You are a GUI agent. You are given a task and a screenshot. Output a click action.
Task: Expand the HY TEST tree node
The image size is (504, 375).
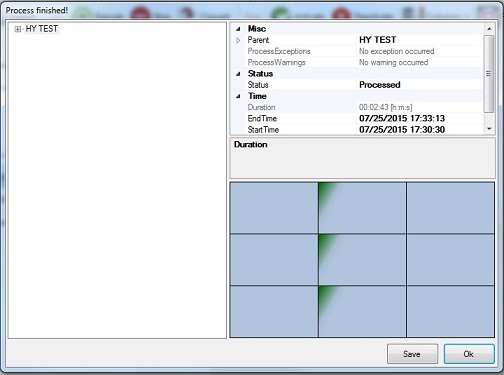point(18,29)
